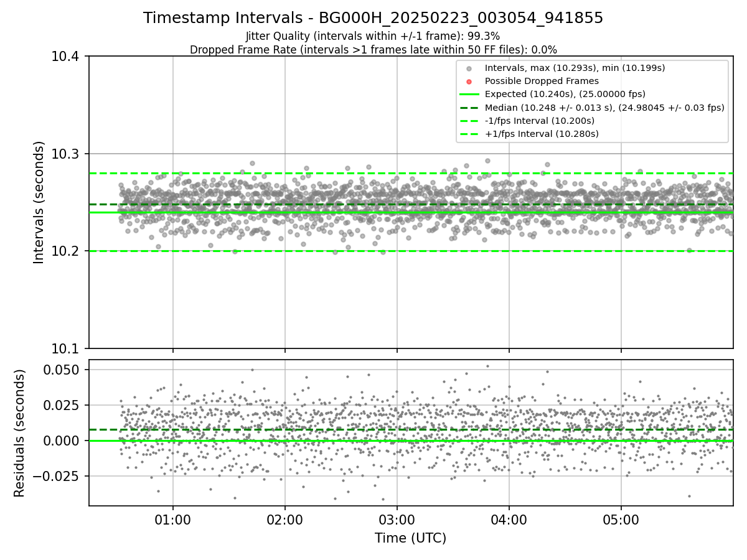Click the dark green dashed sample for 'Median'
Screen dimensions: 747x560
(469, 107)
